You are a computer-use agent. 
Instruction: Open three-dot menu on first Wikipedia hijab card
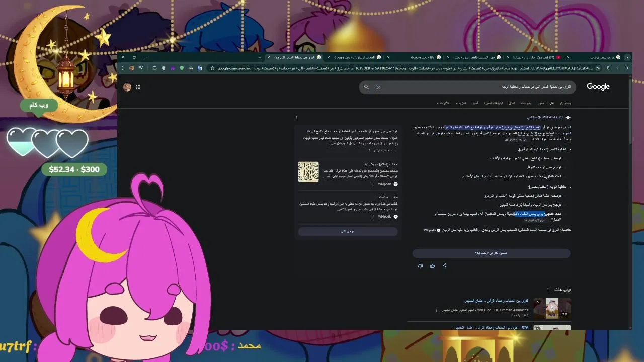[374, 184]
